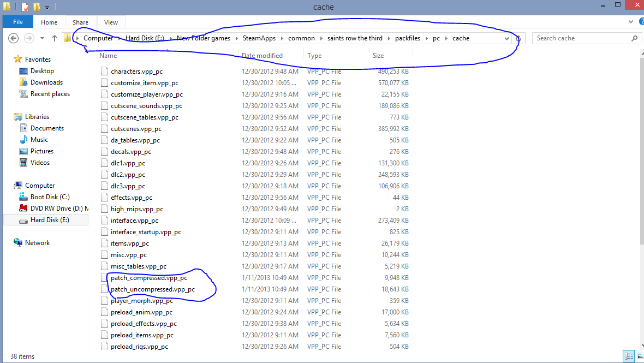The height and width of the screenshot is (363, 644).
Task: Switch to the Home ribbon tab
Action: 49,22
